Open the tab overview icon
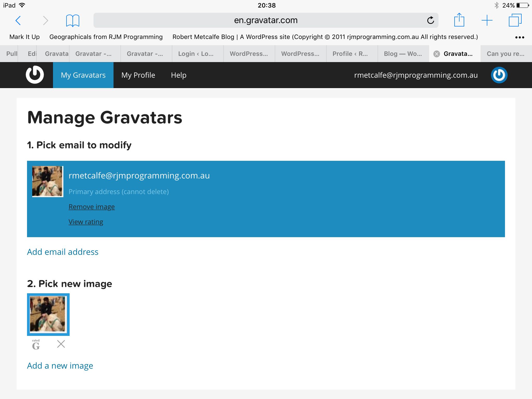 point(515,20)
